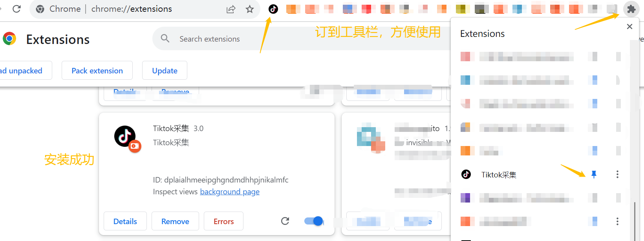644x241 pixels.
Task: Open more actions menu for Tiktok采集 in popup
Action: [617, 174]
